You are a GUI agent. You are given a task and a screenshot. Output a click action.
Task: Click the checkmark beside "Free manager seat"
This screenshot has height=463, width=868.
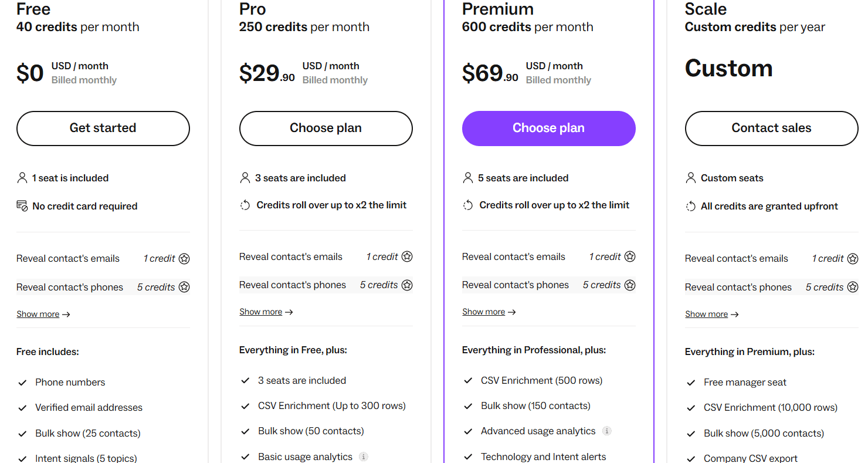coord(691,382)
